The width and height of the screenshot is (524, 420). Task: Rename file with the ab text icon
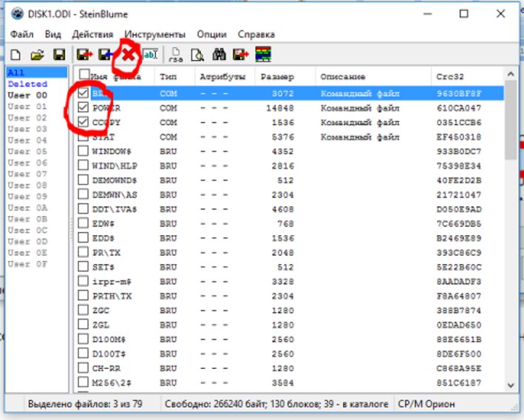(150, 55)
